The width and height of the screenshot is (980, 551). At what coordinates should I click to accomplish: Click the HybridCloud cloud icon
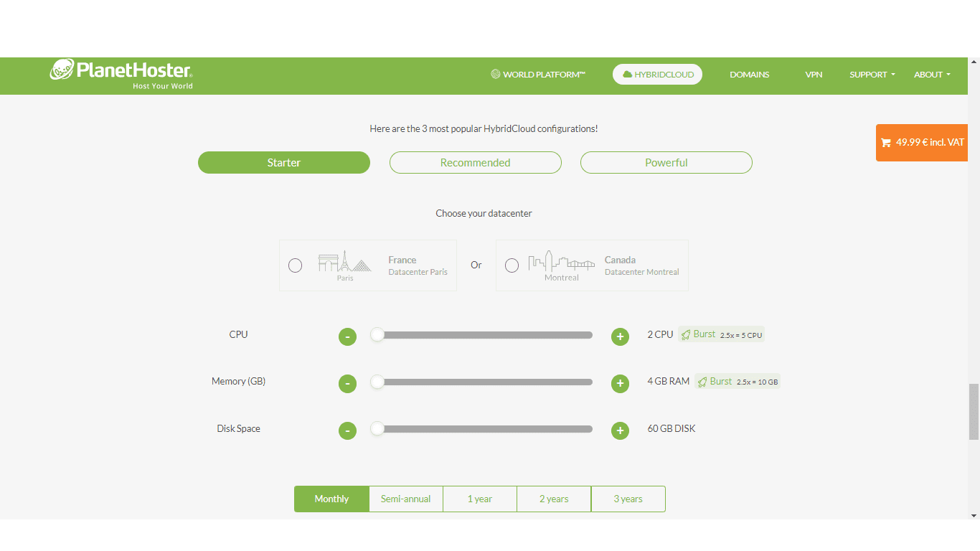[627, 75]
